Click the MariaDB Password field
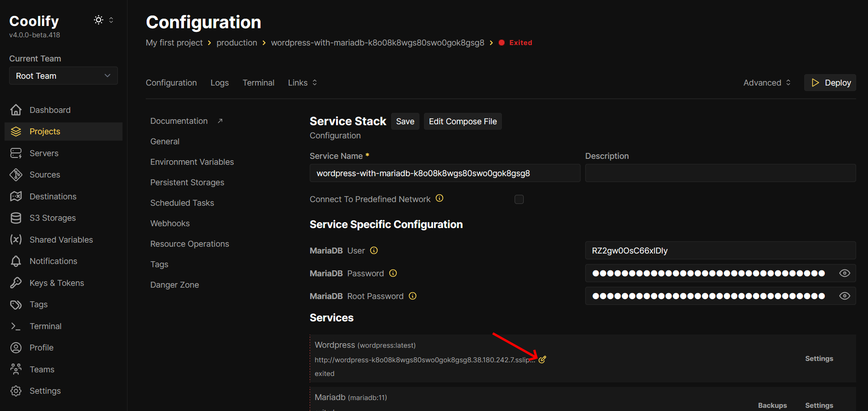The height and width of the screenshot is (411, 868). pyautogui.click(x=720, y=273)
